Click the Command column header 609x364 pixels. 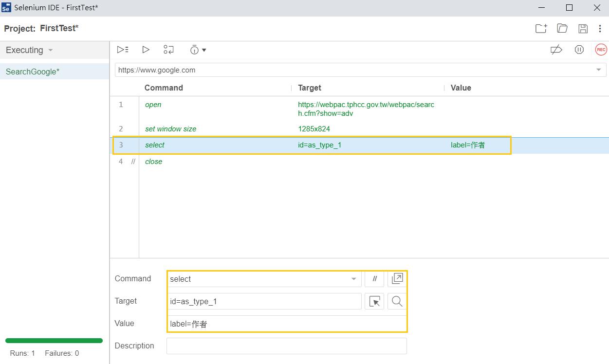(164, 88)
